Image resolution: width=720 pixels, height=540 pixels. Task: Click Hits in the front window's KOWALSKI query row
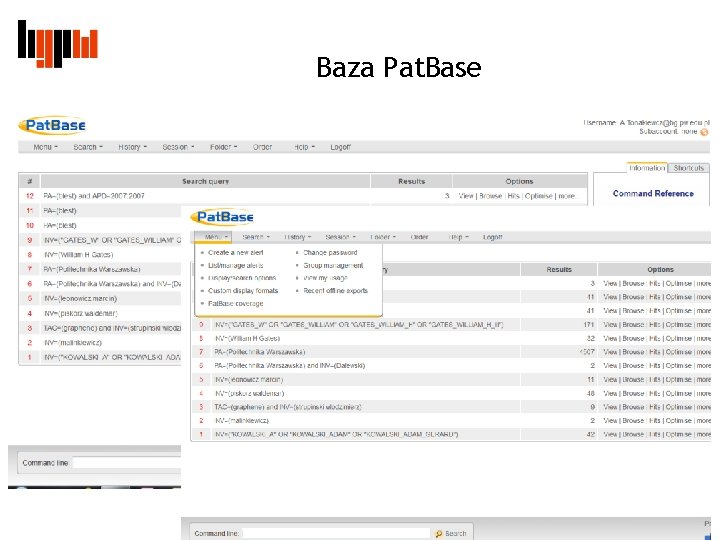[654, 434]
